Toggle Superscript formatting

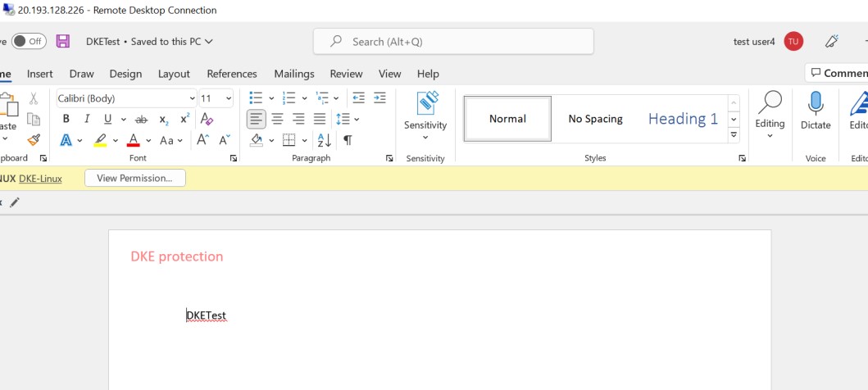click(x=185, y=119)
